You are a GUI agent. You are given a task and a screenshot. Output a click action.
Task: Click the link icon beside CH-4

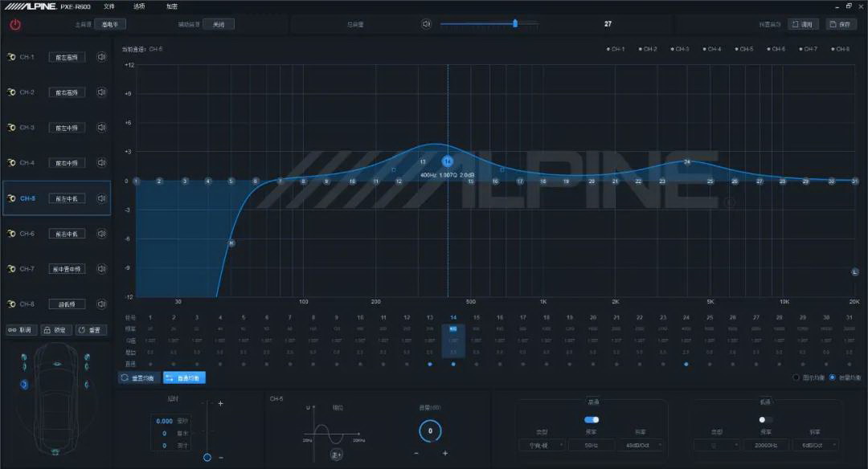[11, 162]
